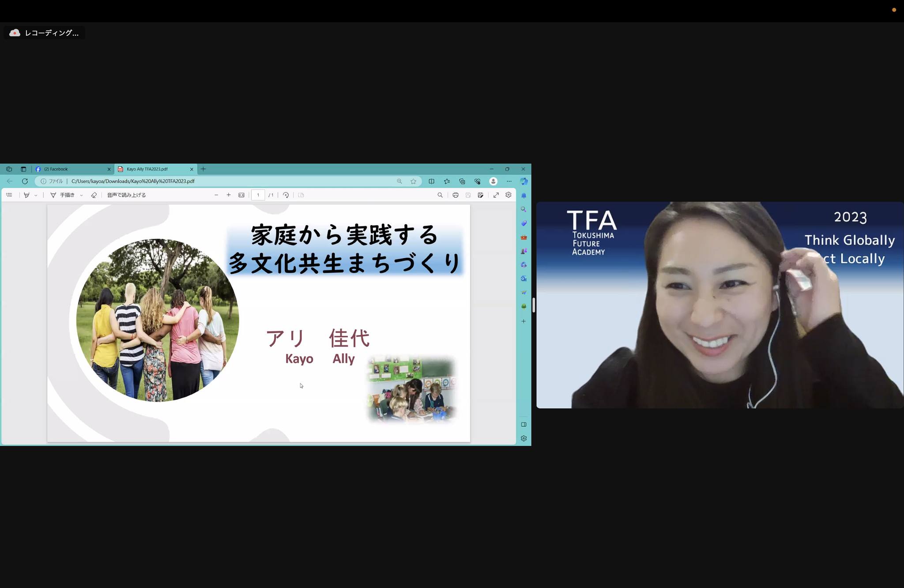Select the highlight tool in PDF toolbar

[x=26, y=195]
